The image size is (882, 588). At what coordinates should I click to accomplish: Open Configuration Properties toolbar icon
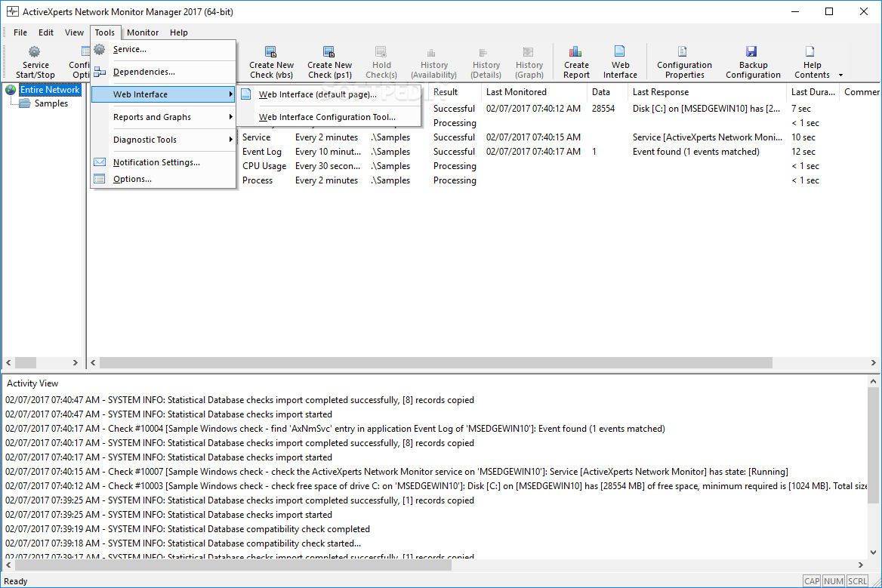683,52
